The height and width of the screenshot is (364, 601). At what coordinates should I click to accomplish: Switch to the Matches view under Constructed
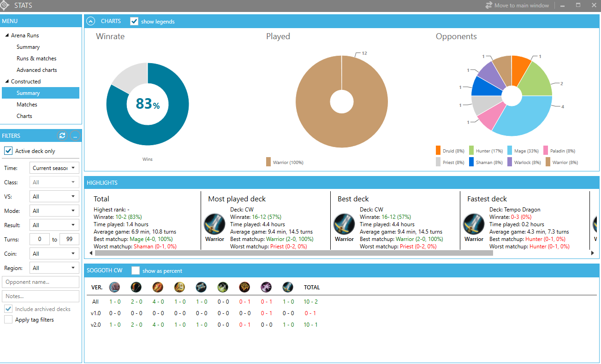(27, 104)
